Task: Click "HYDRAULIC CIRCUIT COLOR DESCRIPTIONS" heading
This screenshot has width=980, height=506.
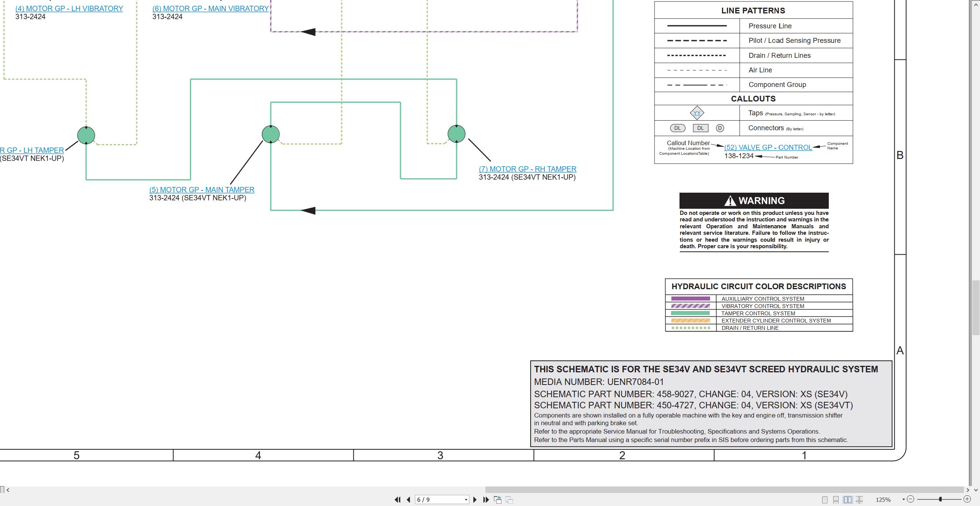Action: 759,287
